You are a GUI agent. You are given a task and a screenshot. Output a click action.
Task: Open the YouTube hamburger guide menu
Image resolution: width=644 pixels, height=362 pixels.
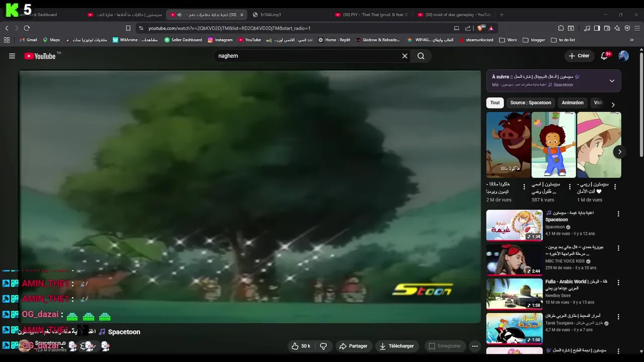coord(12,56)
